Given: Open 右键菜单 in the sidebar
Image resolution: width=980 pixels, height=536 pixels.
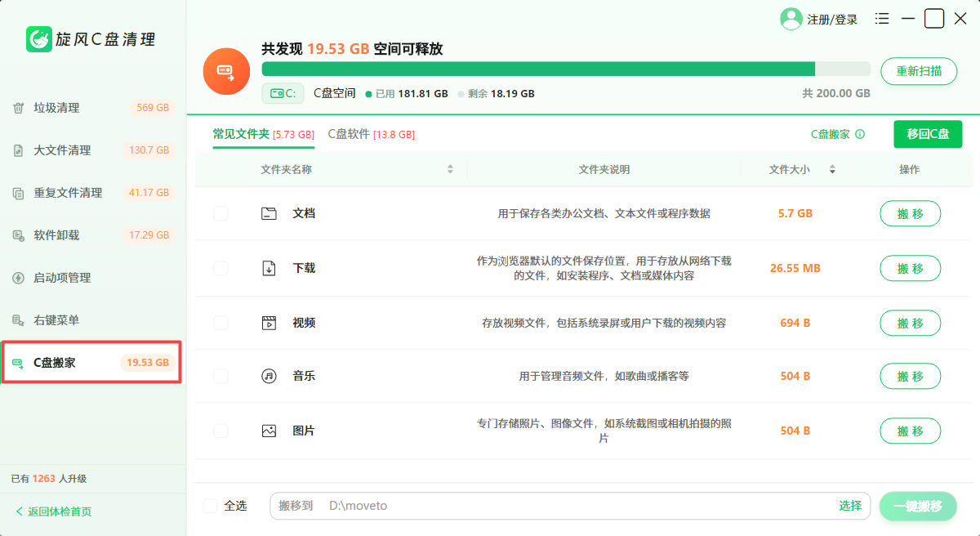Looking at the screenshot, I should pyautogui.click(x=93, y=320).
